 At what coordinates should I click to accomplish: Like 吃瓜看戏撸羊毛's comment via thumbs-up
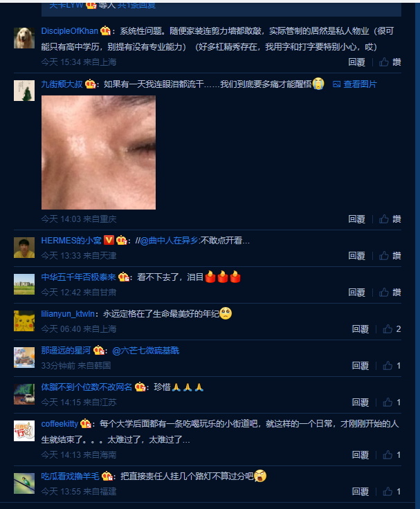387,492
